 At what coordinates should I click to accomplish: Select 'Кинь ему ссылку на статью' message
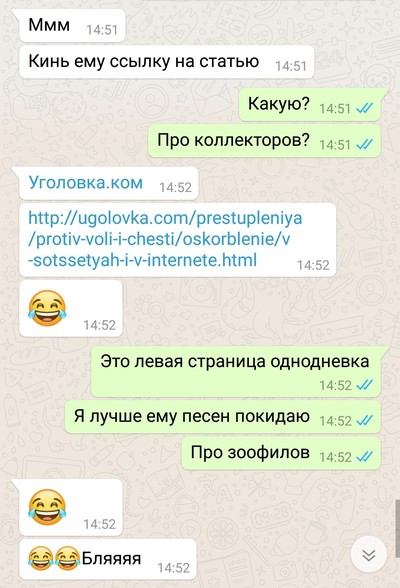coord(166,62)
